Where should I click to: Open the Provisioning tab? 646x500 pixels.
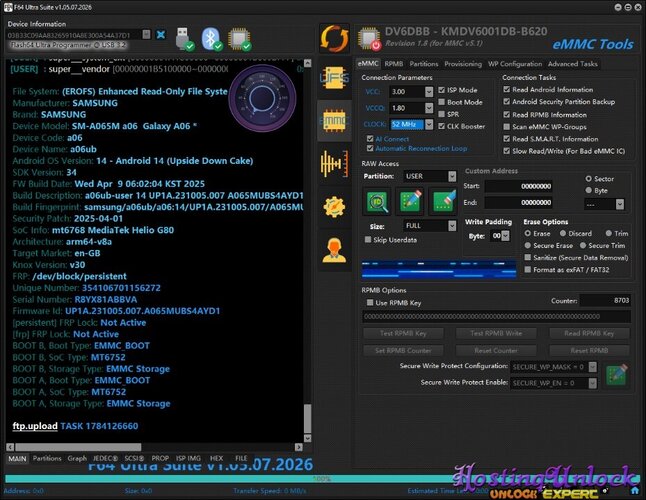coord(463,64)
